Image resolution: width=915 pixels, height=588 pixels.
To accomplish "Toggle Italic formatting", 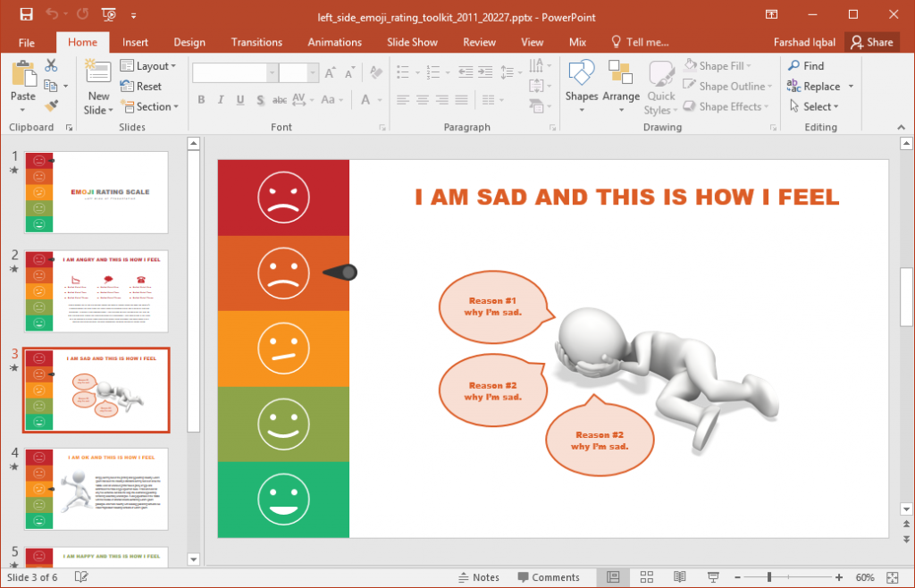I will [221, 100].
